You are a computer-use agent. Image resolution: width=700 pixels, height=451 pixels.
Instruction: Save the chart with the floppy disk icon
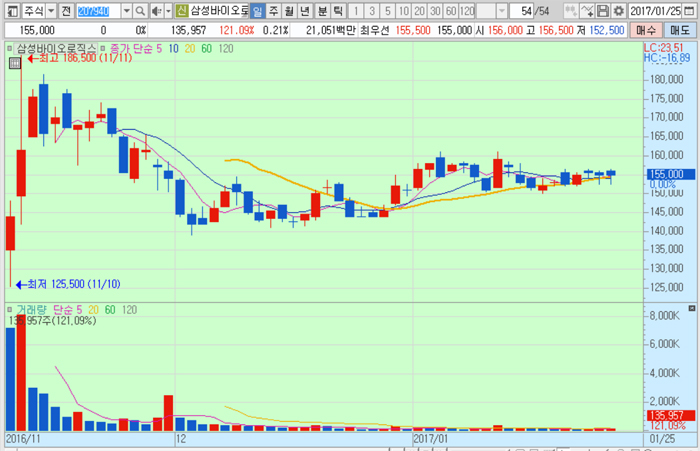pos(603,11)
